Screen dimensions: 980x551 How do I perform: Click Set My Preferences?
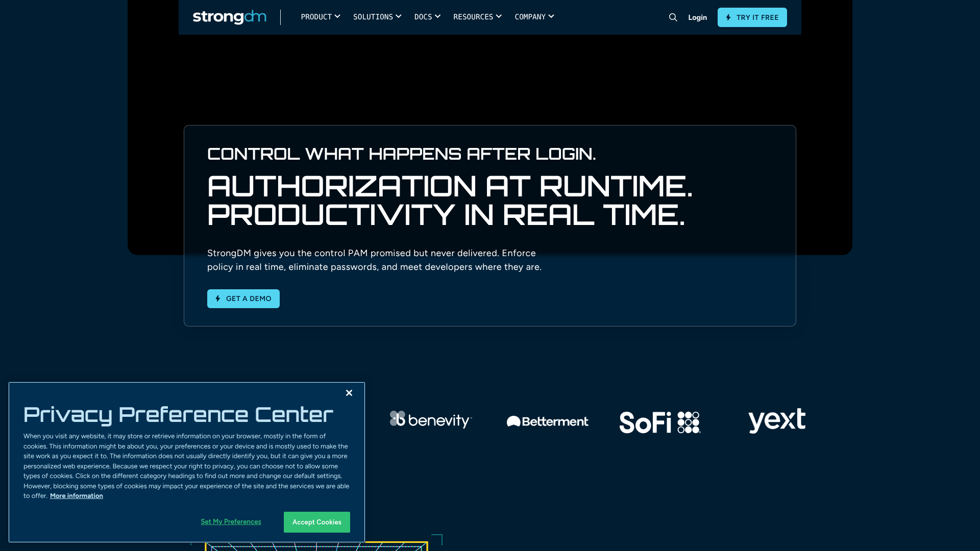click(231, 521)
